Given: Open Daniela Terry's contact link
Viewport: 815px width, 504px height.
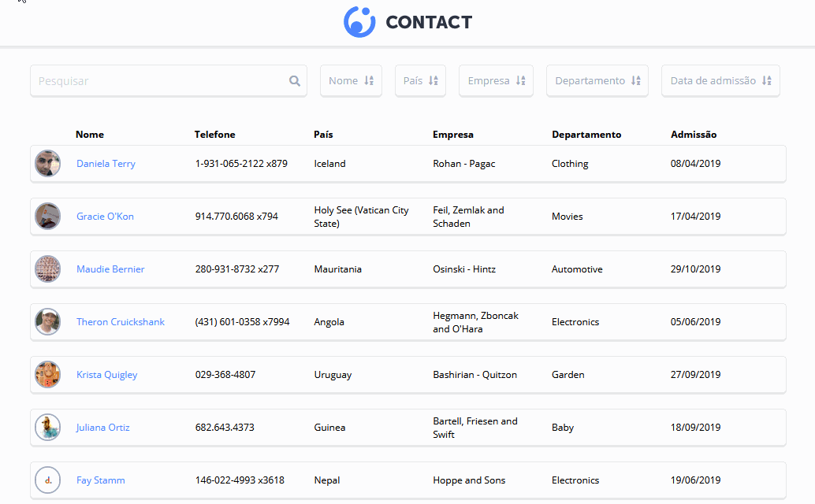Looking at the screenshot, I should [x=106, y=163].
